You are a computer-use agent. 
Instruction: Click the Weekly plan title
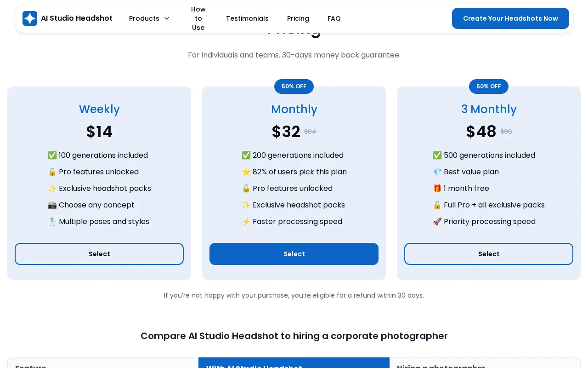pyautogui.click(x=99, y=109)
